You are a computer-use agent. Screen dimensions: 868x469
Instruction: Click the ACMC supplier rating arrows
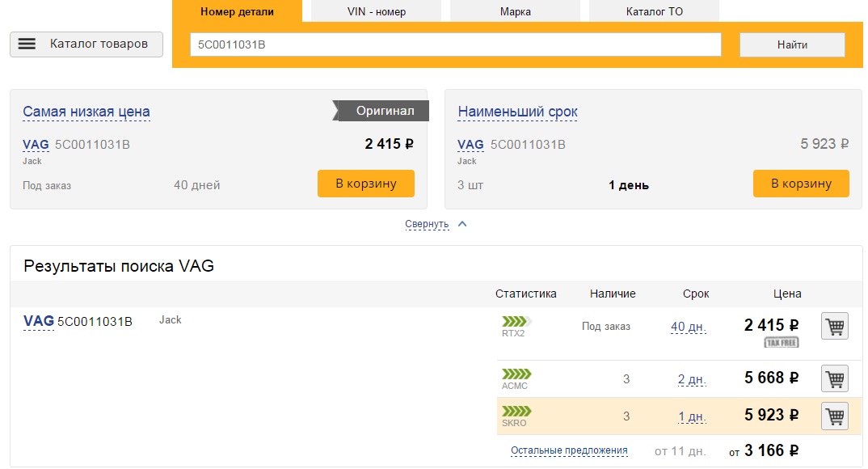[516, 374]
